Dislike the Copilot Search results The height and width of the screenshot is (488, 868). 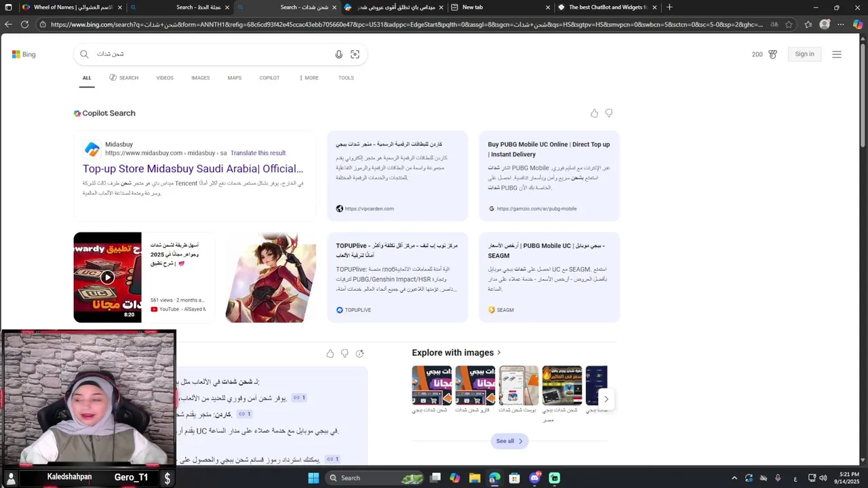tap(609, 113)
